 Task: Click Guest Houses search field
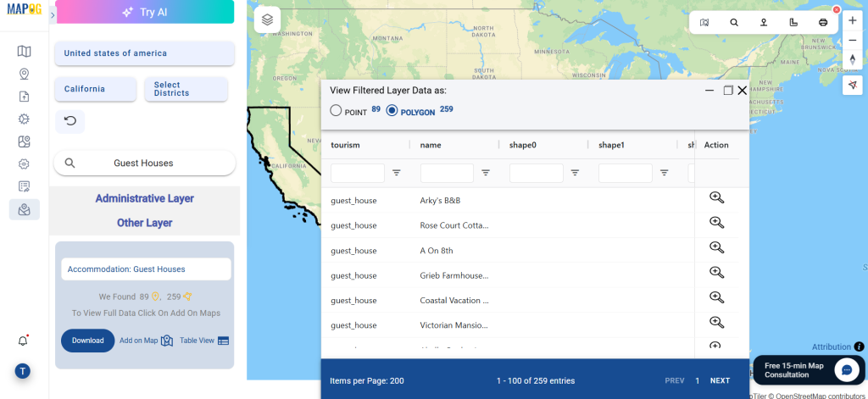(x=144, y=163)
